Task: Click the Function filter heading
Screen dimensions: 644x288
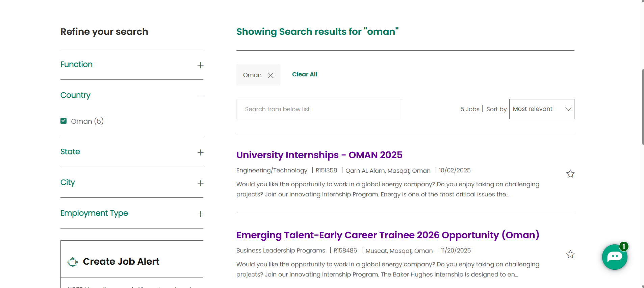Action: click(x=76, y=65)
